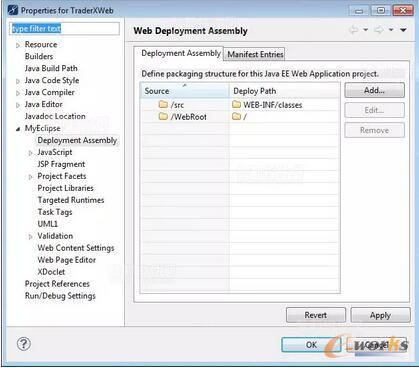Image resolution: width=419 pixels, height=368 pixels.
Task: Select the Java Code Style label
Action: pyautogui.click(x=52, y=80)
